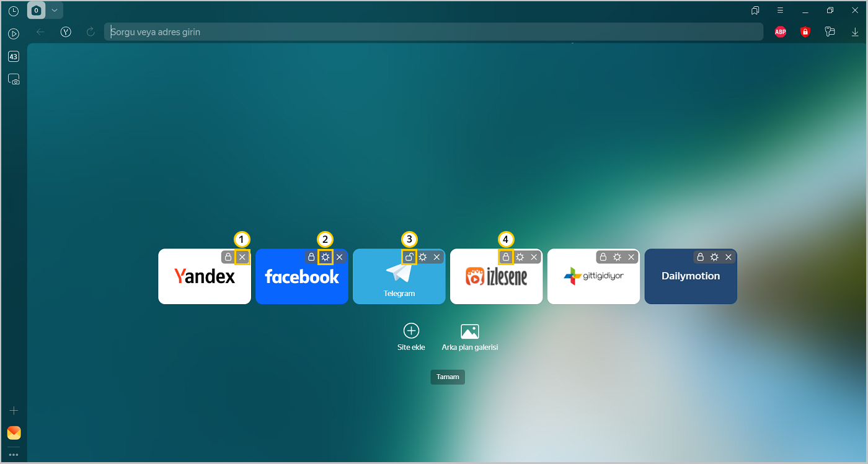Unpin the Telegram tile using lock icon
The image size is (868, 464).
[409, 257]
